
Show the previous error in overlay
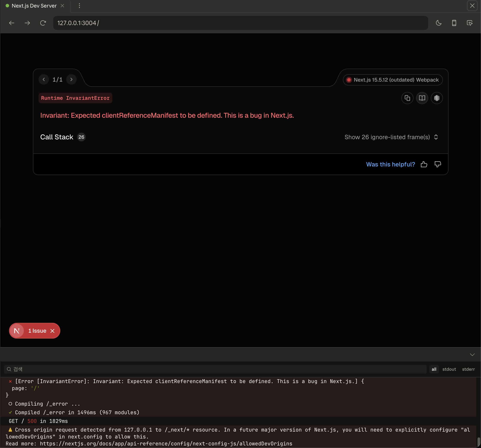(x=44, y=79)
